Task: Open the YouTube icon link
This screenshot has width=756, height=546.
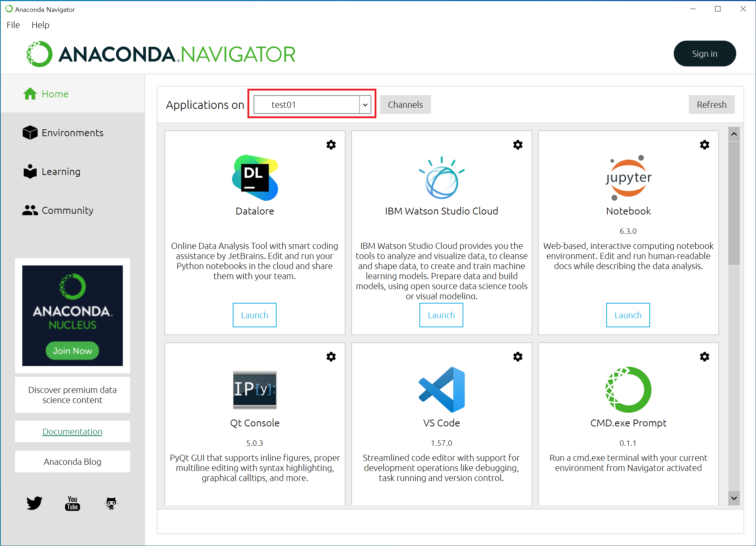Action: coord(73,503)
